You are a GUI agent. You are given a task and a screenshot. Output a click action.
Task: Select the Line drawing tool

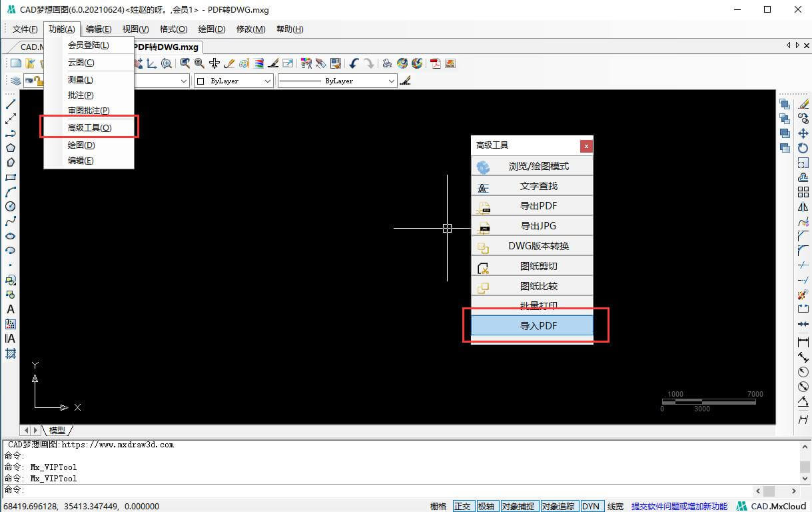11,104
